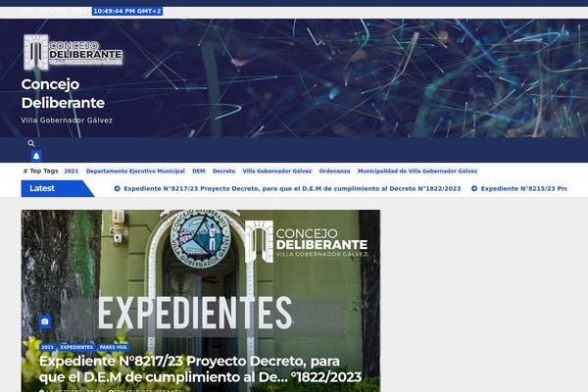The height and width of the screenshot is (392, 588).
Task: Open the featured headline Expediente N°8217/23
Action: click(200, 369)
